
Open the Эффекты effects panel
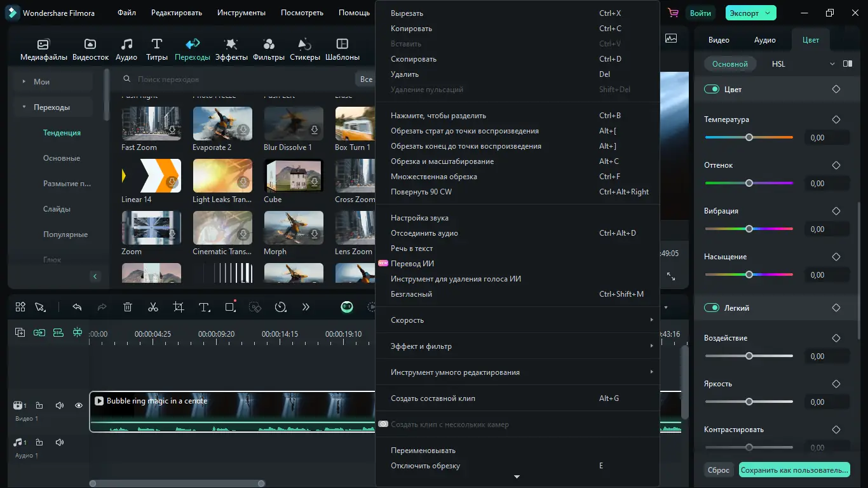click(x=231, y=50)
